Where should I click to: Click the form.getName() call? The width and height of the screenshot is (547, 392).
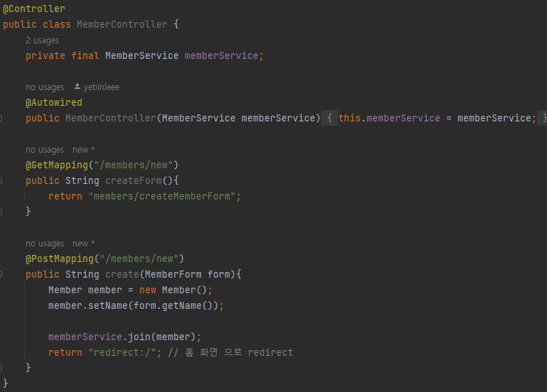pos(173,306)
